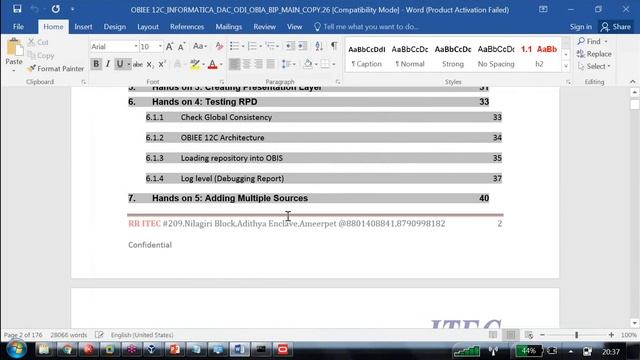The width and height of the screenshot is (640, 360).
Task: Click the Tell me what you want to do box
Action: pos(367,27)
